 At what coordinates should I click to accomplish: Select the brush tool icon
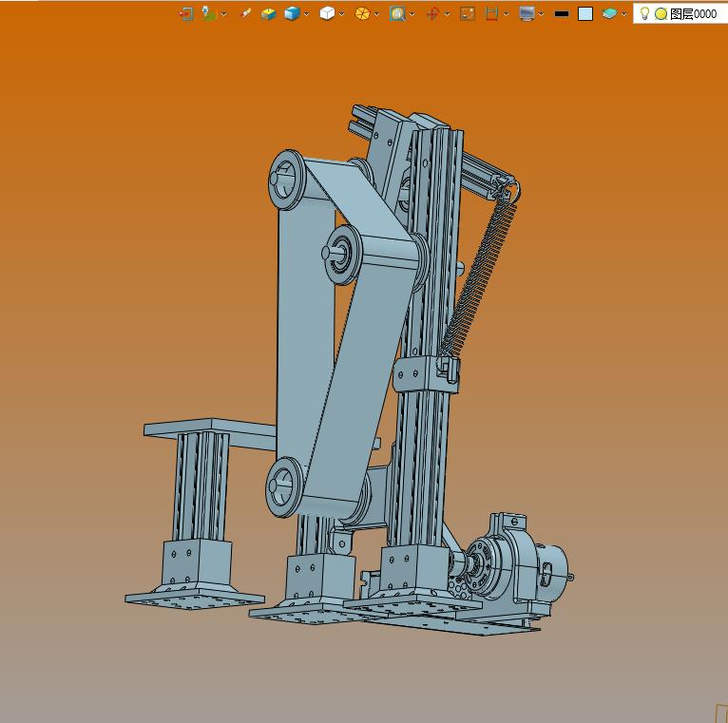[245, 13]
